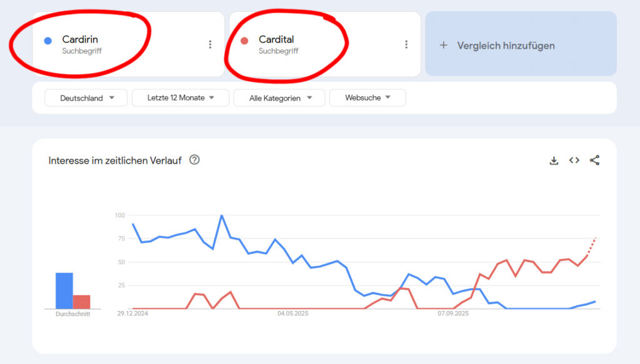Click the embed code icon
640x364 pixels.
574,160
